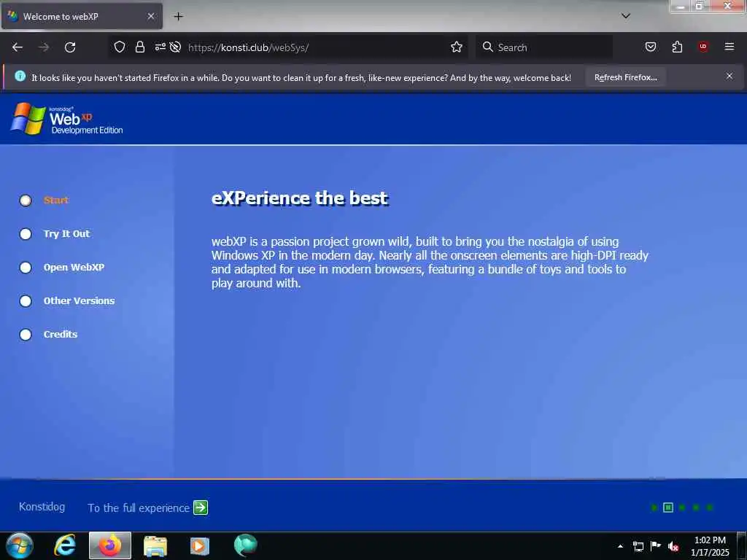The image size is (747, 560).
Task: Switch to the Welcome to webXP tab
Action: point(82,16)
